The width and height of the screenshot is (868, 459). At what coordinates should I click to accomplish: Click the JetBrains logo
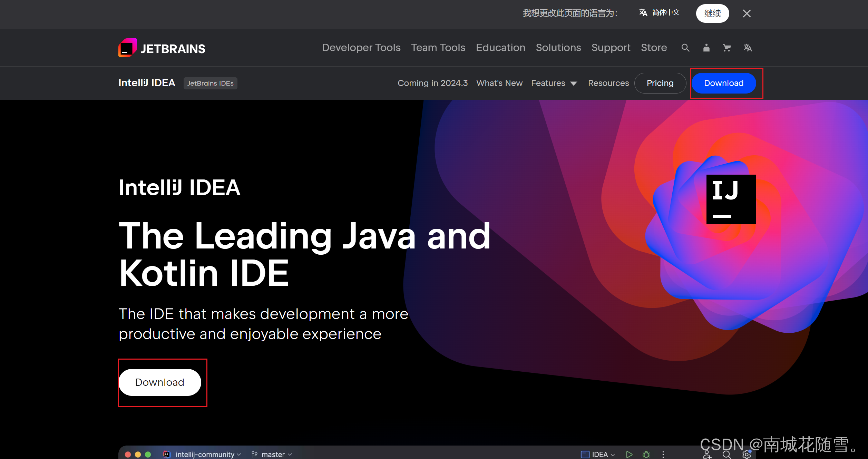(x=162, y=48)
